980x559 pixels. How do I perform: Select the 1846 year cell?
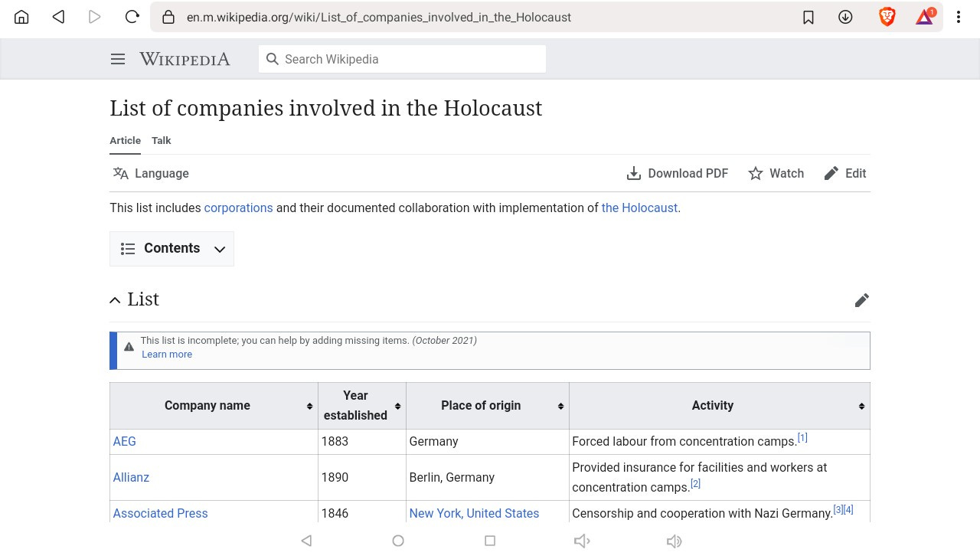pyautogui.click(x=362, y=512)
